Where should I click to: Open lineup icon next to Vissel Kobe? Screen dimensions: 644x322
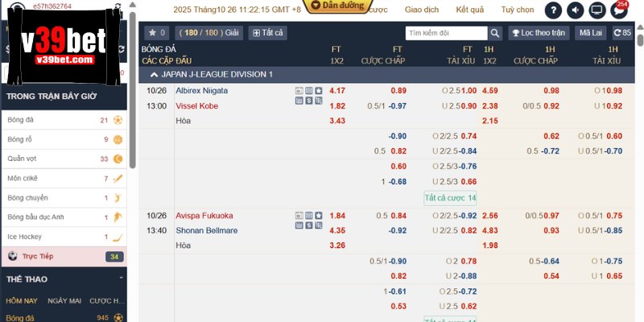[319, 101]
